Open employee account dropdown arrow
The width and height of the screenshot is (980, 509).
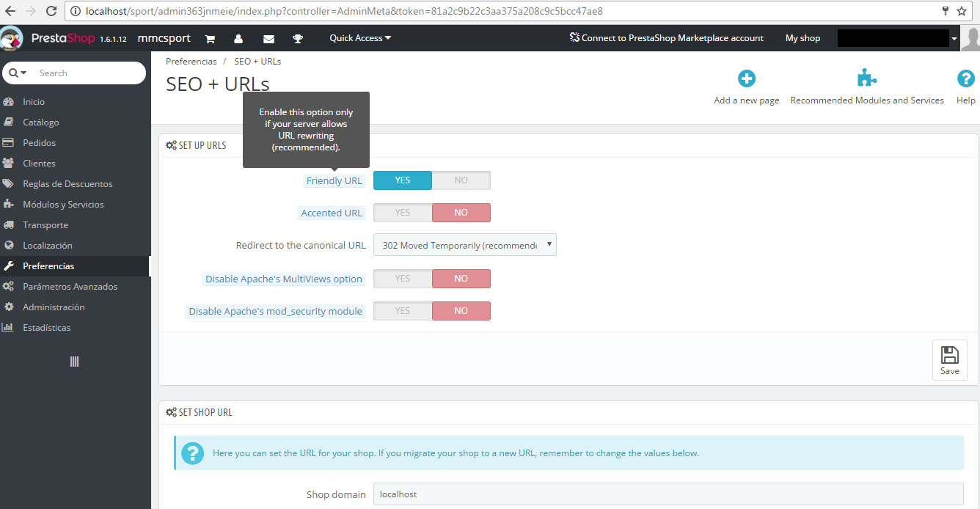pos(954,39)
